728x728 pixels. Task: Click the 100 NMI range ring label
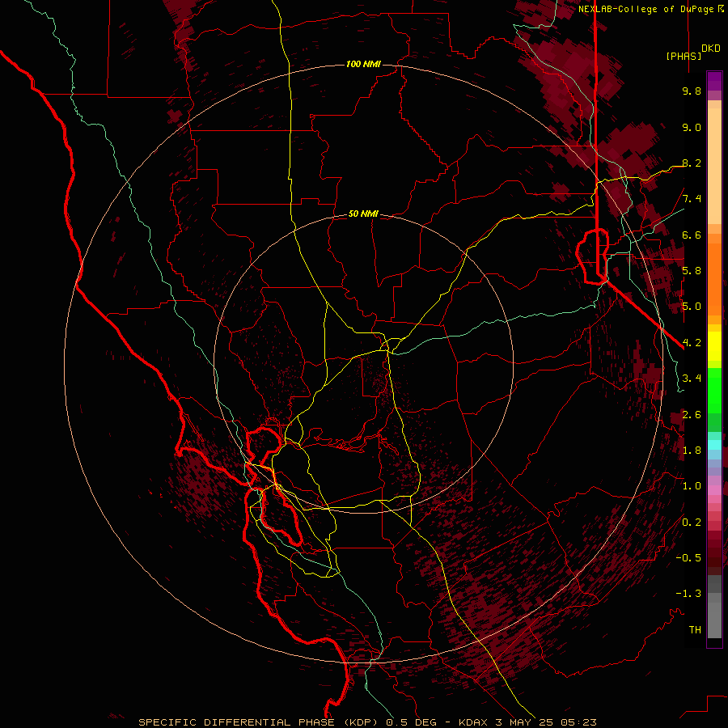(x=363, y=64)
